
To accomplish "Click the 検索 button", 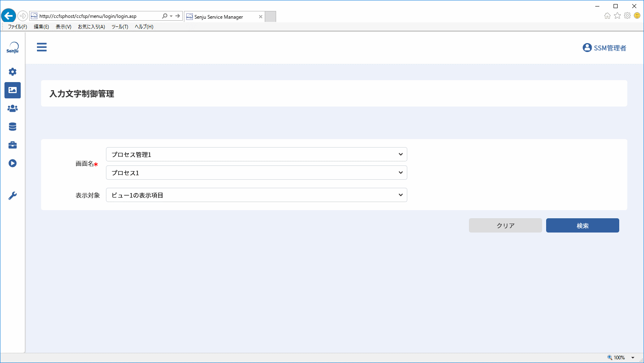I will click(583, 226).
